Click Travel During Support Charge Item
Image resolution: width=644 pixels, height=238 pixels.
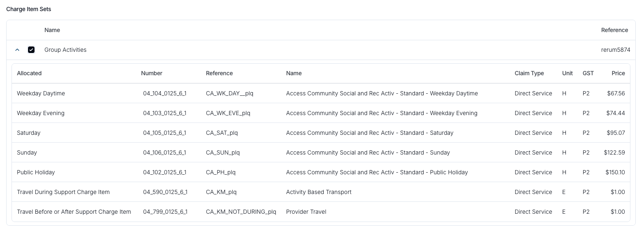point(63,192)
